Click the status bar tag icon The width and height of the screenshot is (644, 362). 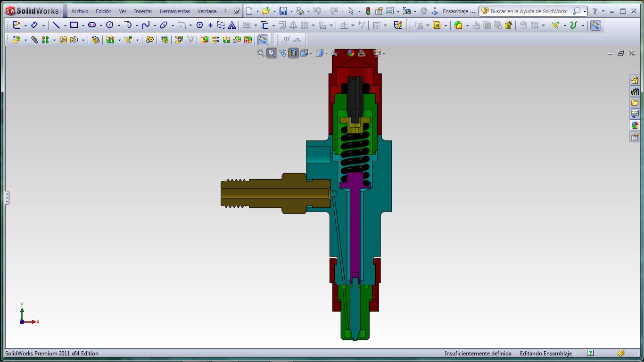[x=621, y=353]
